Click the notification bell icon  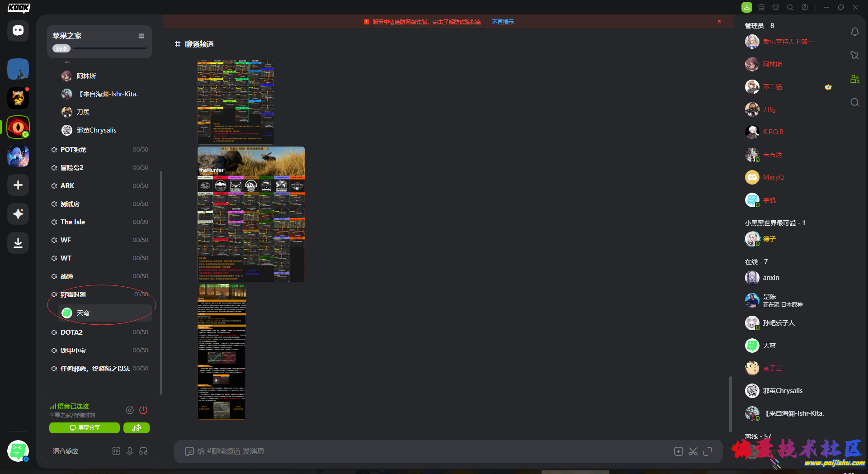click(x=854, y=32)
